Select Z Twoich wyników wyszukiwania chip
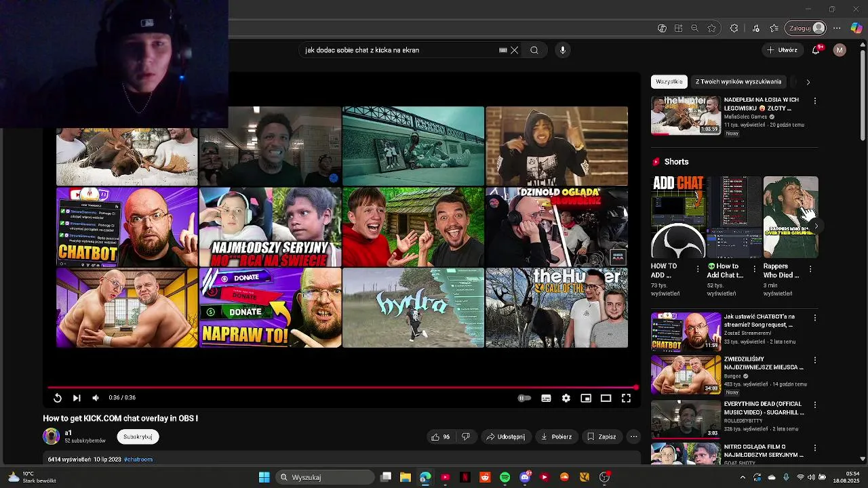This screenshot has height=488, width=868. [x=738, y=81]
